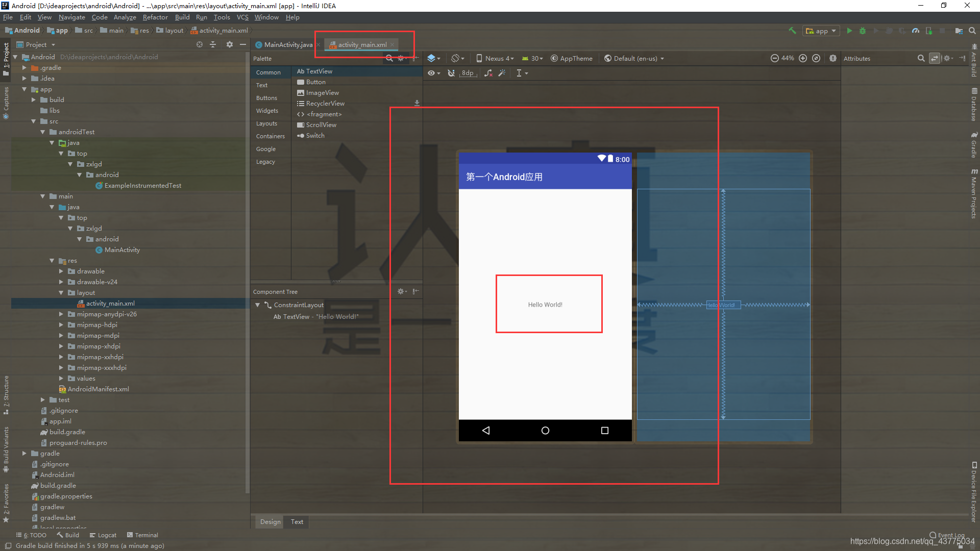Expand the mipmap-hdpi folder

click(61, 325)
